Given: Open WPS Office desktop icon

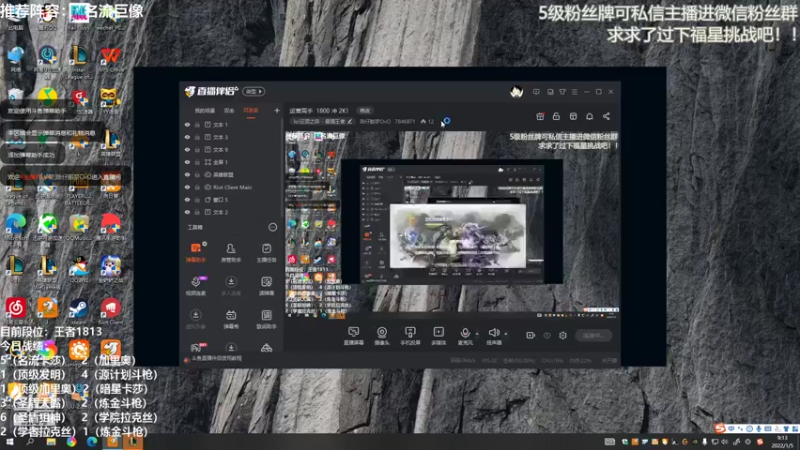Looking at the screenshot, I should coord(110,59).
